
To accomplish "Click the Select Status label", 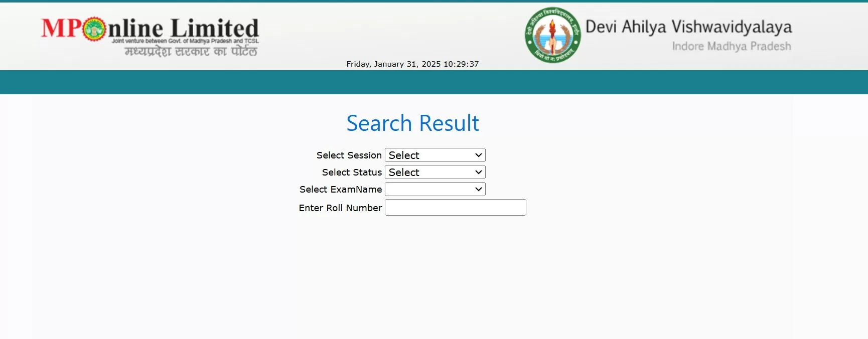I will [352, 173].
